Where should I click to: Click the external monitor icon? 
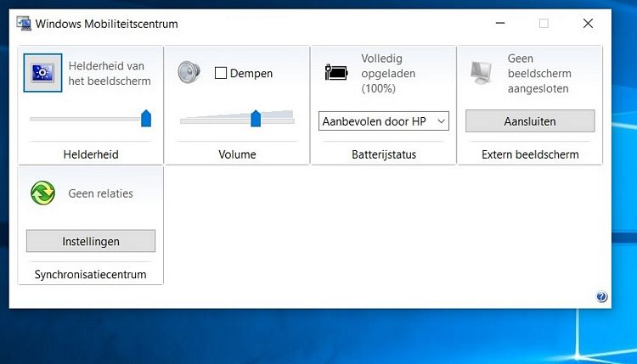(482, 73)
